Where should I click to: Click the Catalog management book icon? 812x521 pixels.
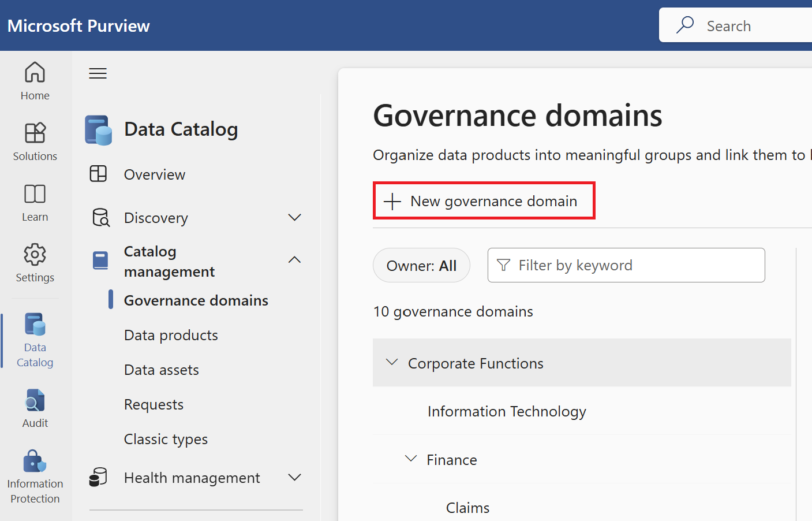point(100,260)
